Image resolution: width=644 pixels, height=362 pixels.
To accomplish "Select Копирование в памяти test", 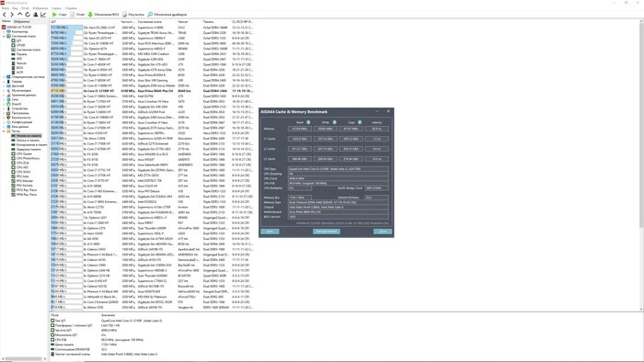I will [x=31, y=145].
